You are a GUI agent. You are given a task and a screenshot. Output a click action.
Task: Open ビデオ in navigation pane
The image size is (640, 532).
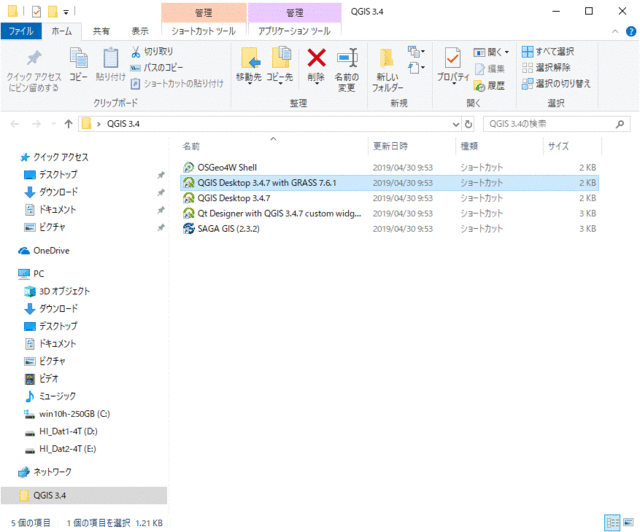[41, 379]
